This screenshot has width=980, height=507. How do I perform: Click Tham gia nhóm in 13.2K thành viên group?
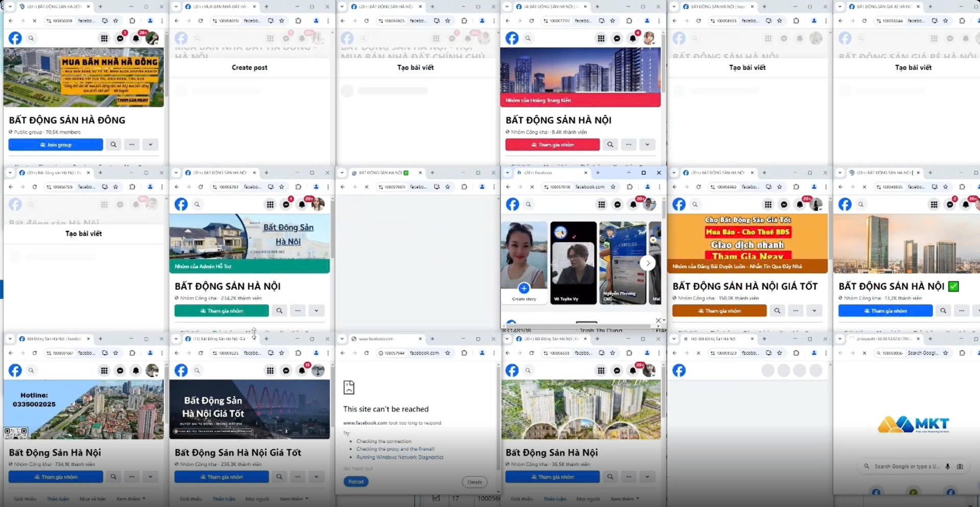[x=886, y=311]
